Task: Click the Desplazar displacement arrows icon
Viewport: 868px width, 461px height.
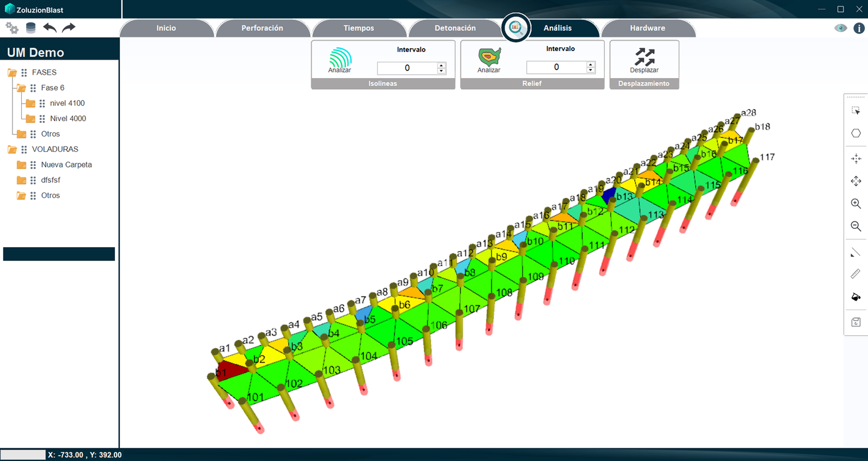Action: (644, 59)
